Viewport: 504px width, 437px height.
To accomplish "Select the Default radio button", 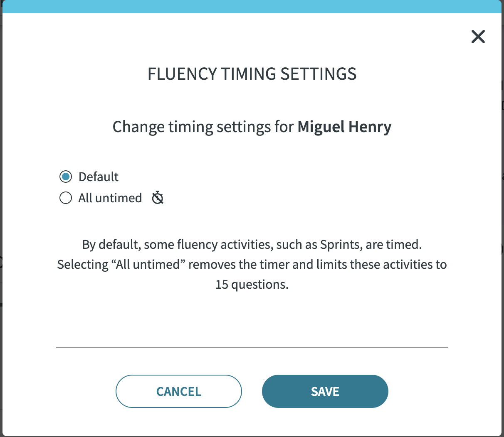I will [66, 177].
